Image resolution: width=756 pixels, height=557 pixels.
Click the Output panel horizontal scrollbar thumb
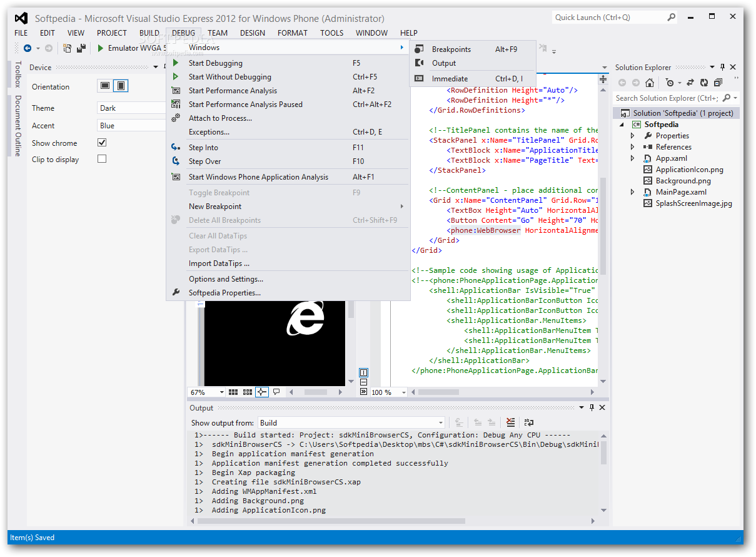click(332, 521)
